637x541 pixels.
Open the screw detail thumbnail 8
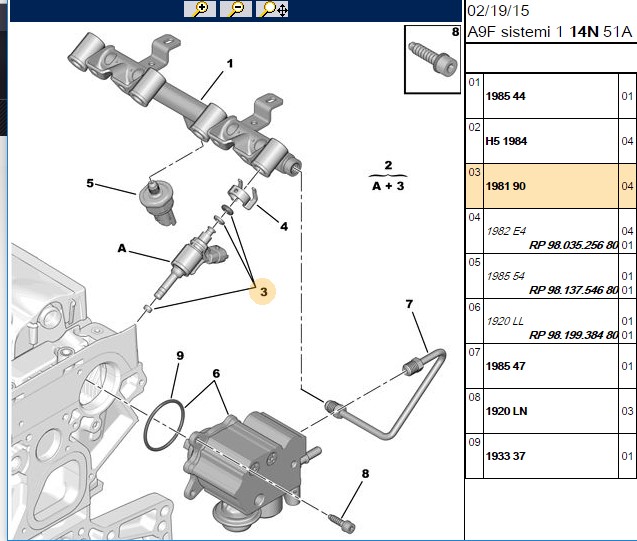[432, 59]
